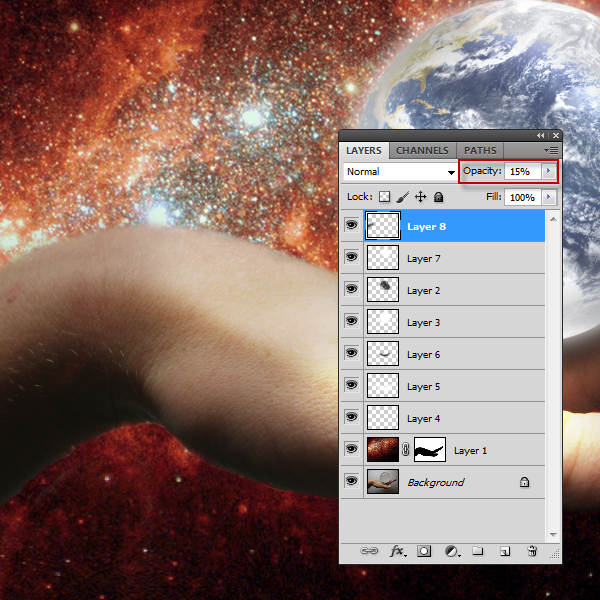Viewport: 600px width, 600px height.
Task: Click the 'Opacity:' label
Action: point(482,171)
